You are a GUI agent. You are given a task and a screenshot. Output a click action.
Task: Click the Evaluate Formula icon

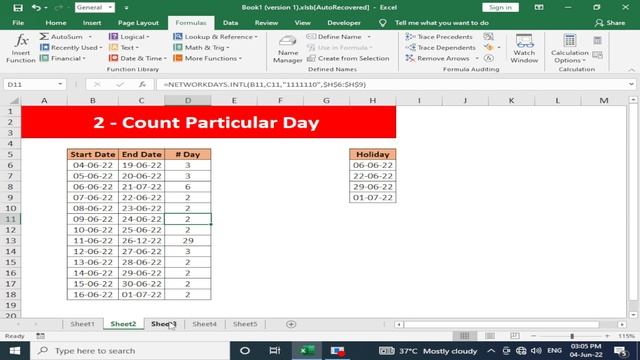[x=489, y=58]
